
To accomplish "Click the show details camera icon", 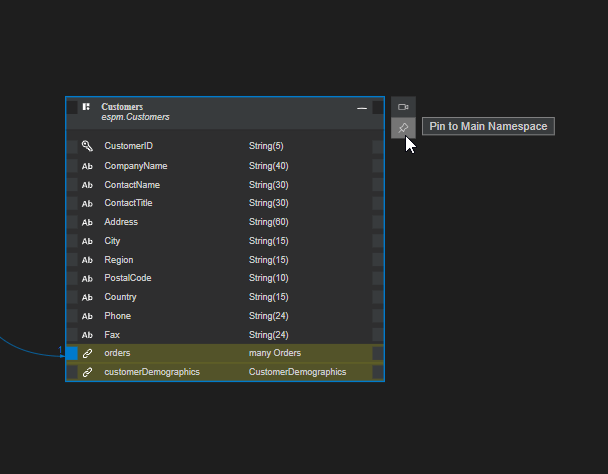I will (x=403, y=107).
